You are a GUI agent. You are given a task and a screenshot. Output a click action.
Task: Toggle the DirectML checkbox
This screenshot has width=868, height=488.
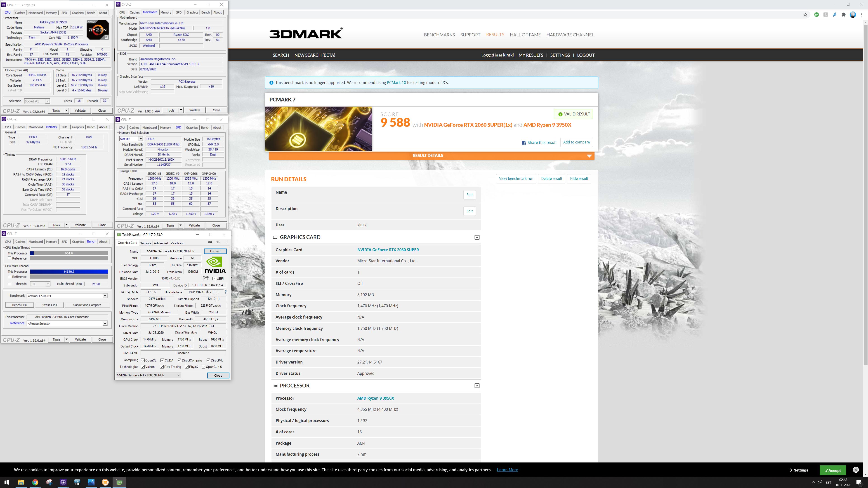(209, 360)
